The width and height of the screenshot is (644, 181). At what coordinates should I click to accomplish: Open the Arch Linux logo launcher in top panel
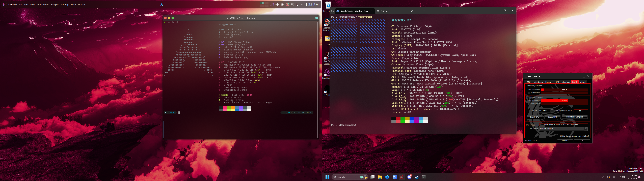coord(162,5)
